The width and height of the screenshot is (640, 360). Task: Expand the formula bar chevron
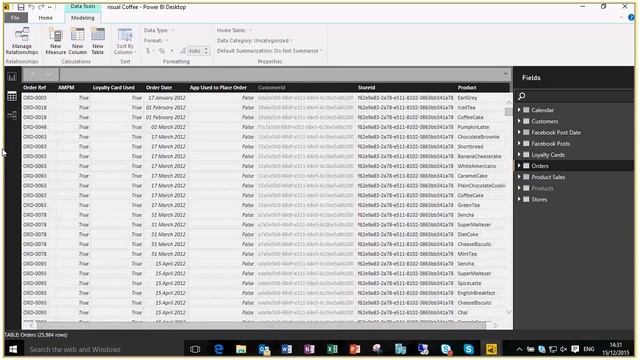(506, 74)
